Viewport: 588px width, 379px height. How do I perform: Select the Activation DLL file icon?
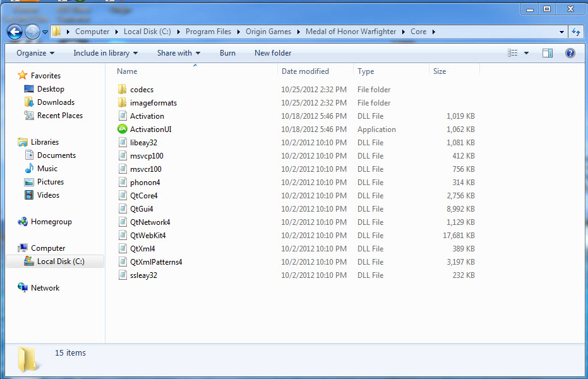point(123,116)
